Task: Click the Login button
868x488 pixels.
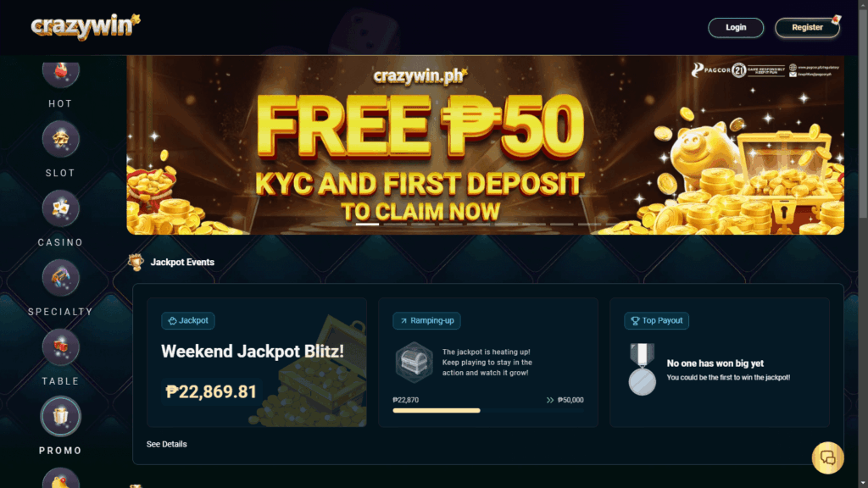Action: pos(736,28)
